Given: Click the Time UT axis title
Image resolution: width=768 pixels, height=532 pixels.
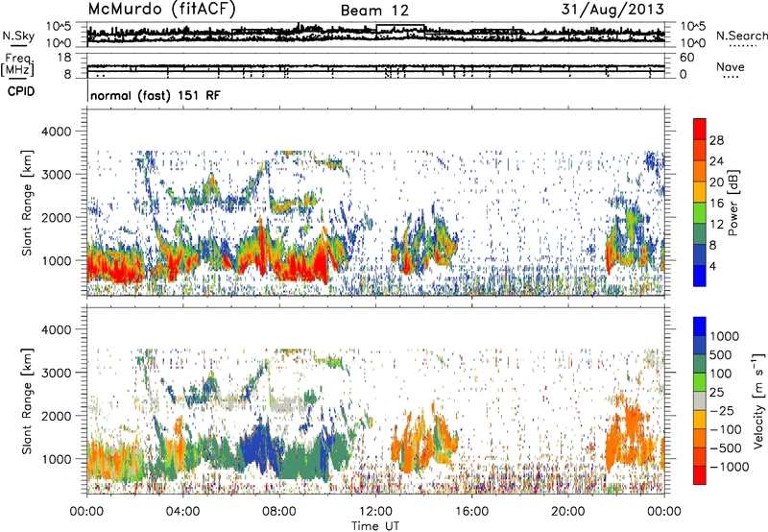Looking at the screenshot, I should pyautogui.click(x=375, y=526).
